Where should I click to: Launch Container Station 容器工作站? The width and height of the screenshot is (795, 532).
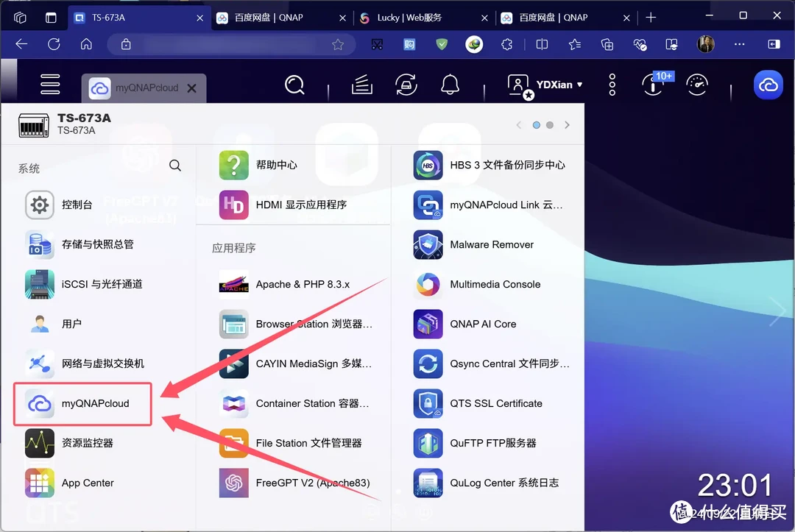click(313, 403)
